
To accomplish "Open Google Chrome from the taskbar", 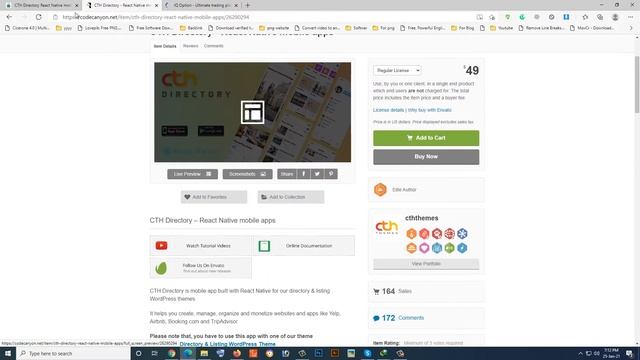I will tap(171, 353).
